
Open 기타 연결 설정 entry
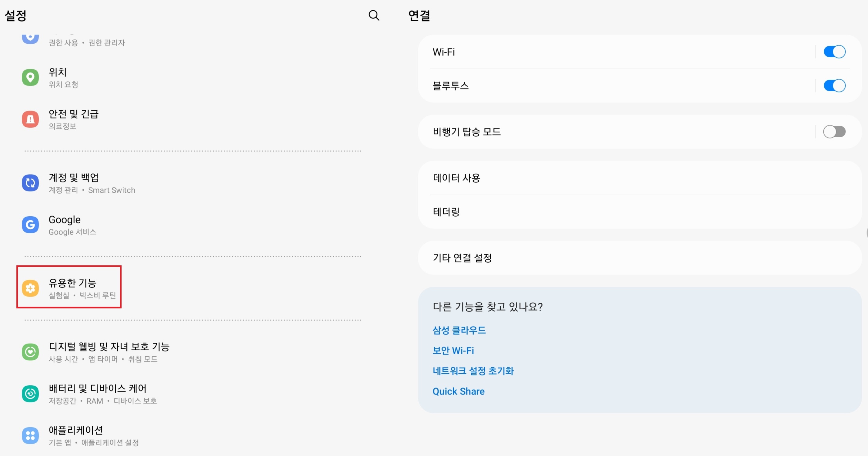point(462,258)
